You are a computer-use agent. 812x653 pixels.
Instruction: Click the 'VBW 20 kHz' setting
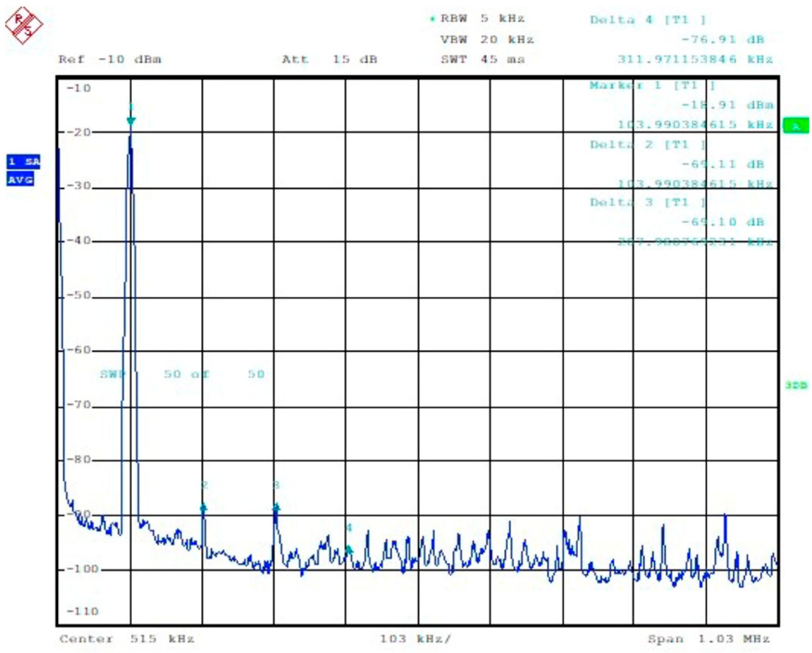487,40
